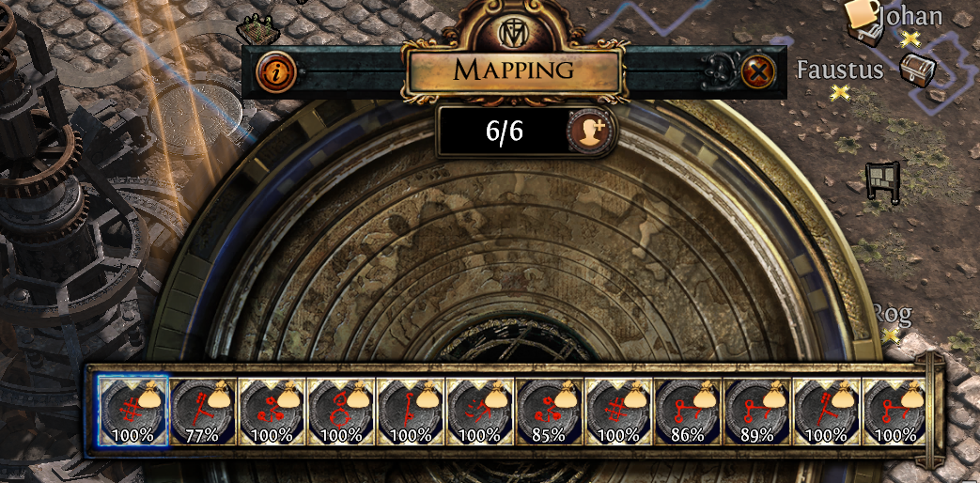This screenshot has width=980, height=483.
Task: Add a worker with the portrait plus icon
Action: (589, 132)
